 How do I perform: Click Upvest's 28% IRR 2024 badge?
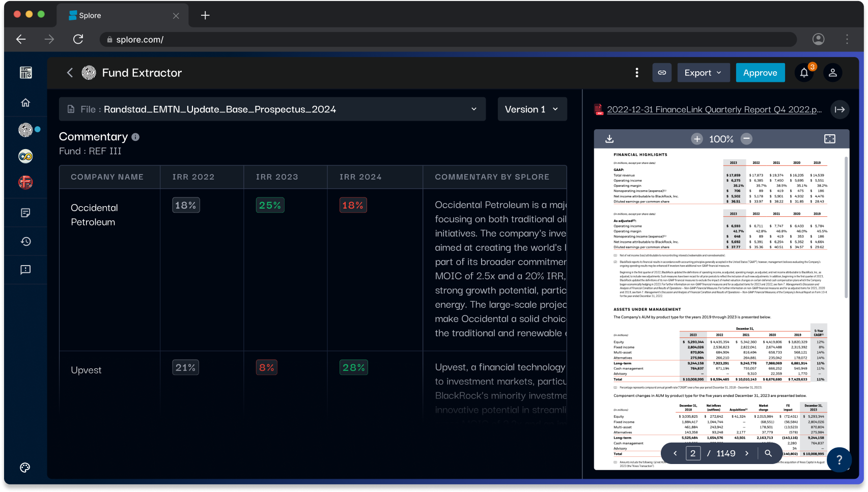354,367
